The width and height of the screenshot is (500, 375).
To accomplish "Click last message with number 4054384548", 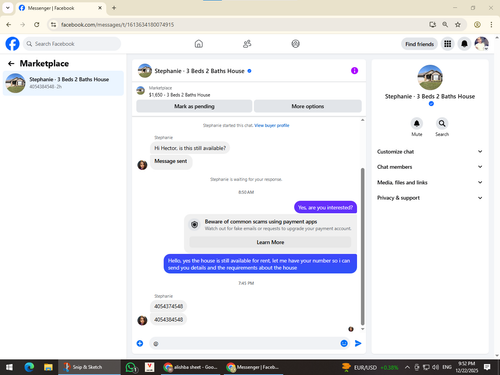I will coord(168,320).
